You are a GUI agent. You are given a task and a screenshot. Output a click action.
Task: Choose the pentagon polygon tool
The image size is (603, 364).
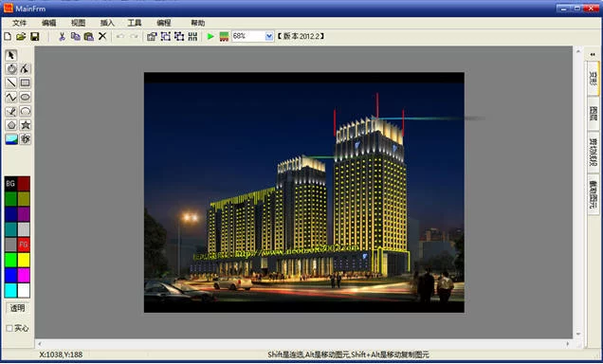11,125
